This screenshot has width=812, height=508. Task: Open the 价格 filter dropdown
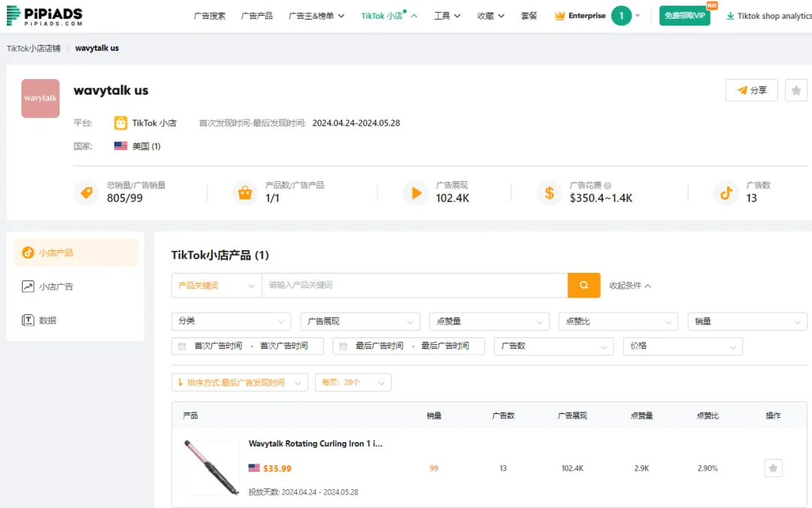click(x=683, y=346)
